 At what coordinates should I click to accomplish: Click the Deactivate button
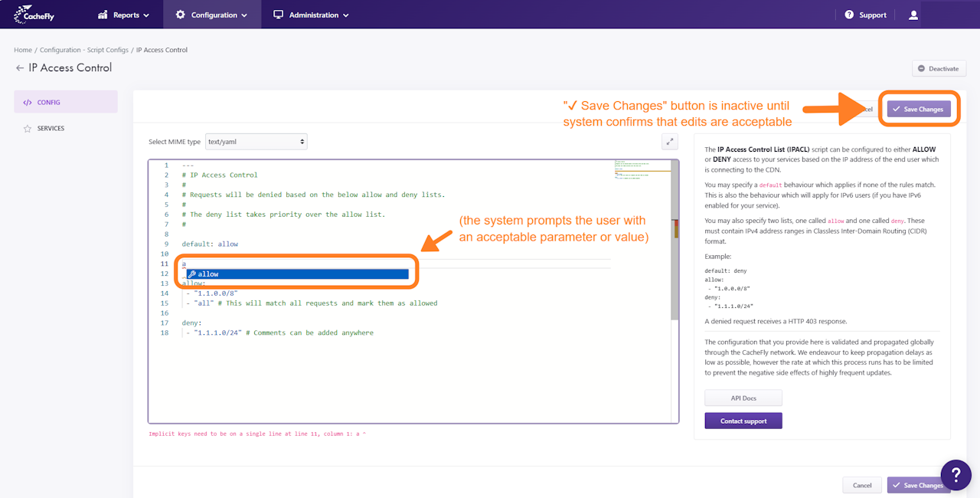[939, 69]
